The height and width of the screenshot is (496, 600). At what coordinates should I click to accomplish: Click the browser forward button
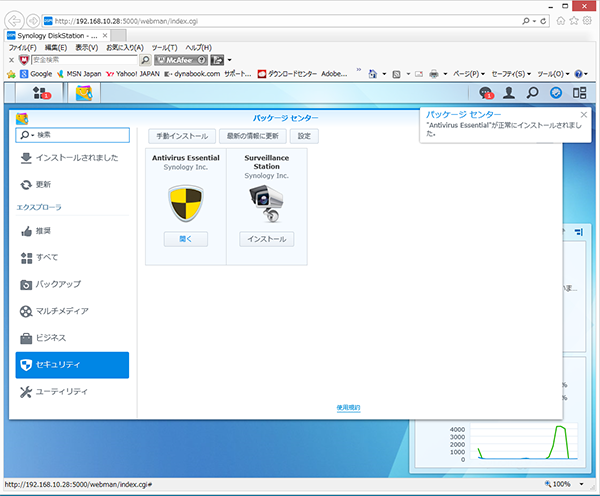33,21
